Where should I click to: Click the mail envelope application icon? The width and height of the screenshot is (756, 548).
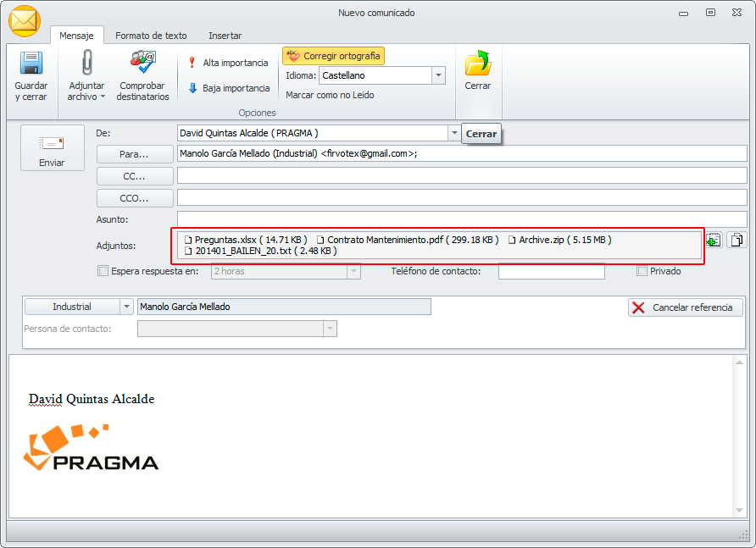click(25, 21)
